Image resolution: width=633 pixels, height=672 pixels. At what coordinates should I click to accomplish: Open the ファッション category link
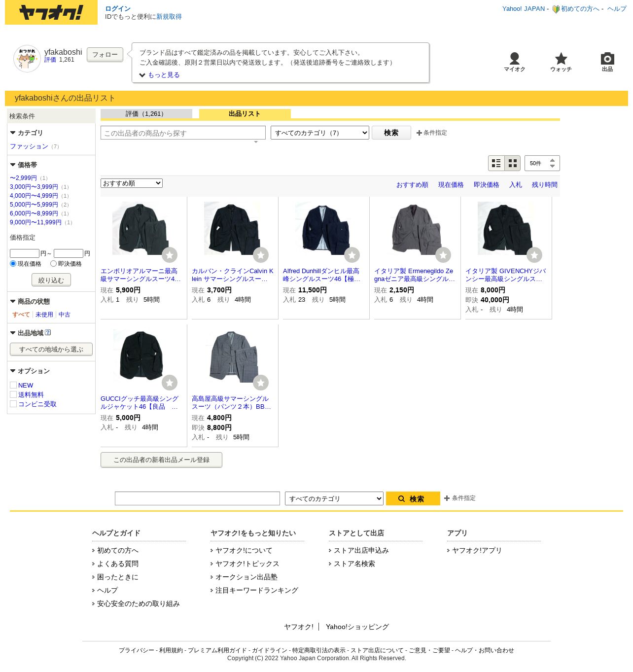(x=29, y=146)
